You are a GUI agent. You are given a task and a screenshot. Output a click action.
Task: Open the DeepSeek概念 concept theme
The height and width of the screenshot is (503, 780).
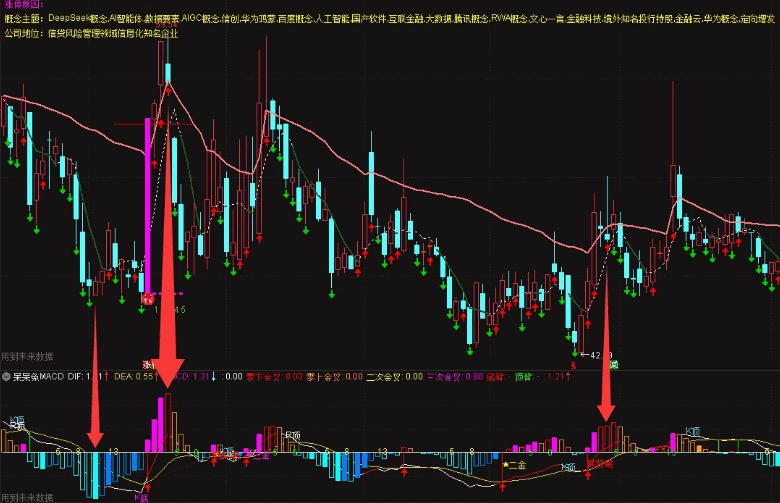(78, 19)
